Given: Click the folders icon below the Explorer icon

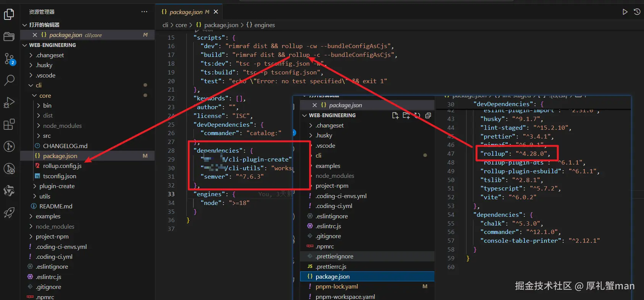Looking at the screenshot, I should tap(9, 37).
